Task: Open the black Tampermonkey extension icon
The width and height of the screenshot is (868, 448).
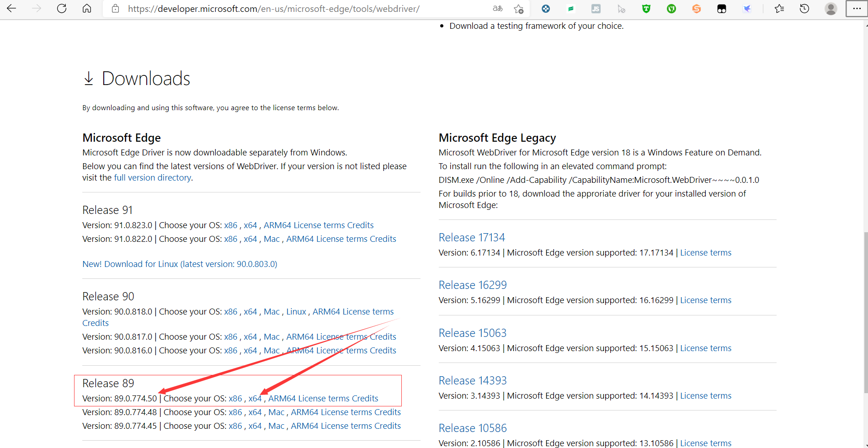Action: click(722, 9)
